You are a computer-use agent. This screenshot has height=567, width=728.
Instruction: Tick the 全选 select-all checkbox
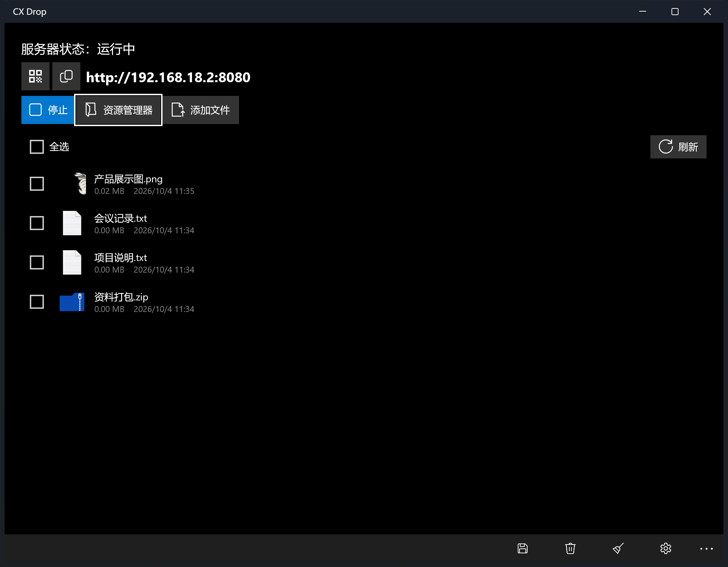pyautogui.click(x=37, y=147)
